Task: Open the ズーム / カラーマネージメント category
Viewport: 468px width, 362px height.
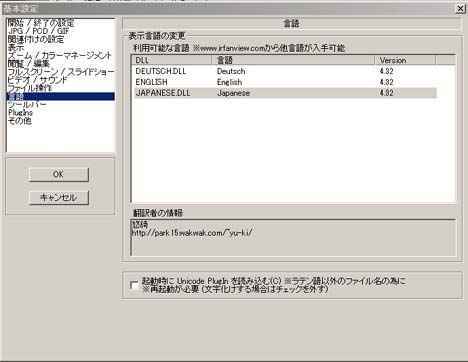Action: (x=60, y=55)
